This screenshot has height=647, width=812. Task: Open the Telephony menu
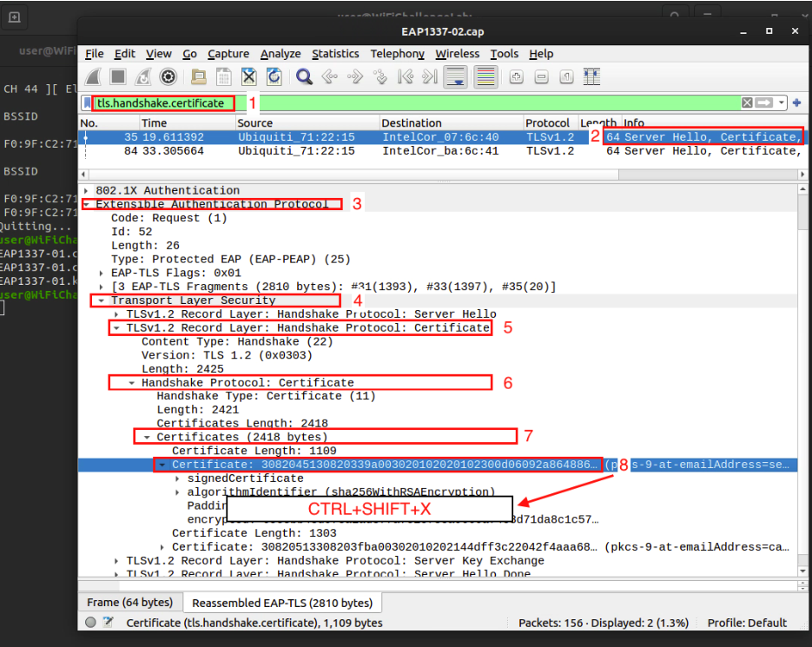click(397, 54)
